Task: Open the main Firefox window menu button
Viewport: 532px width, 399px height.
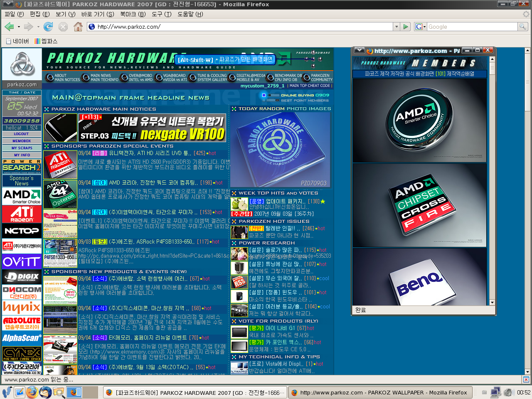Action: point(7,4)
